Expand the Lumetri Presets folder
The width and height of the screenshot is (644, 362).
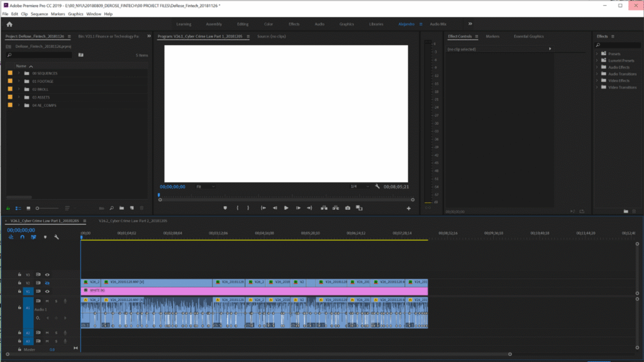597,60
